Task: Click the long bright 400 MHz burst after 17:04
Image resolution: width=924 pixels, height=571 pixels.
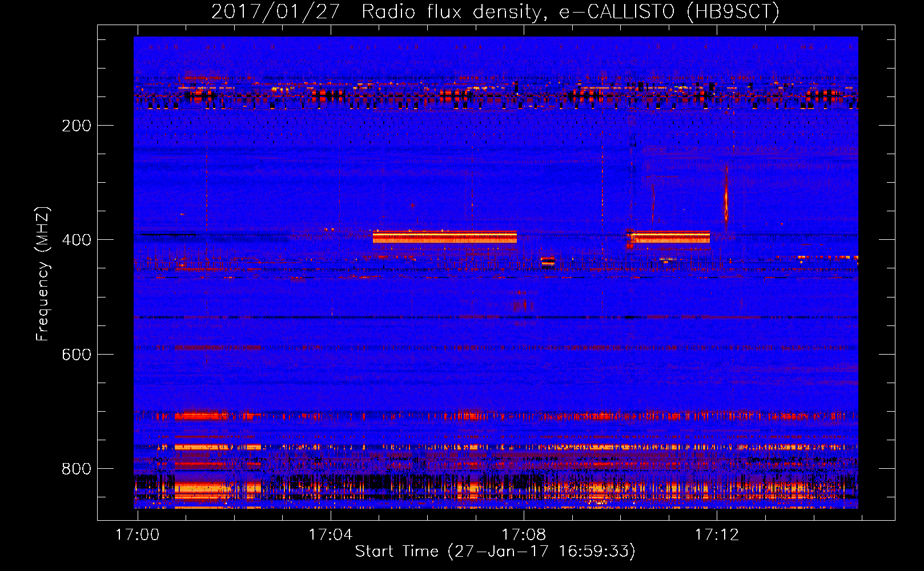Action: pyautogui.click(x=445, y=237)
